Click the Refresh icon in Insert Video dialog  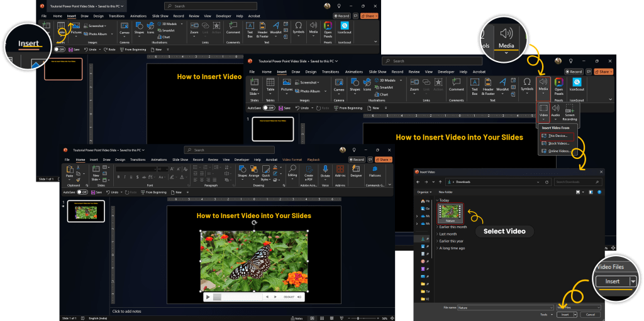pyautogui.click(x=546, y=182)
